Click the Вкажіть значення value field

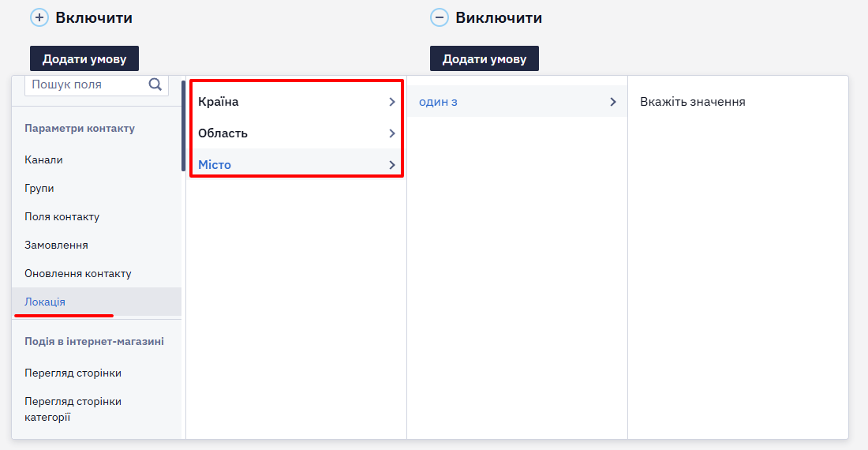coord(738,102)
